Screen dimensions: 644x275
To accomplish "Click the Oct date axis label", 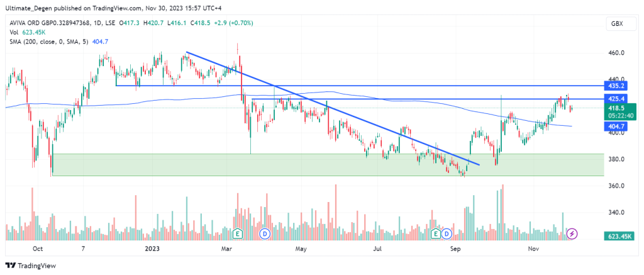I will 38,249.
